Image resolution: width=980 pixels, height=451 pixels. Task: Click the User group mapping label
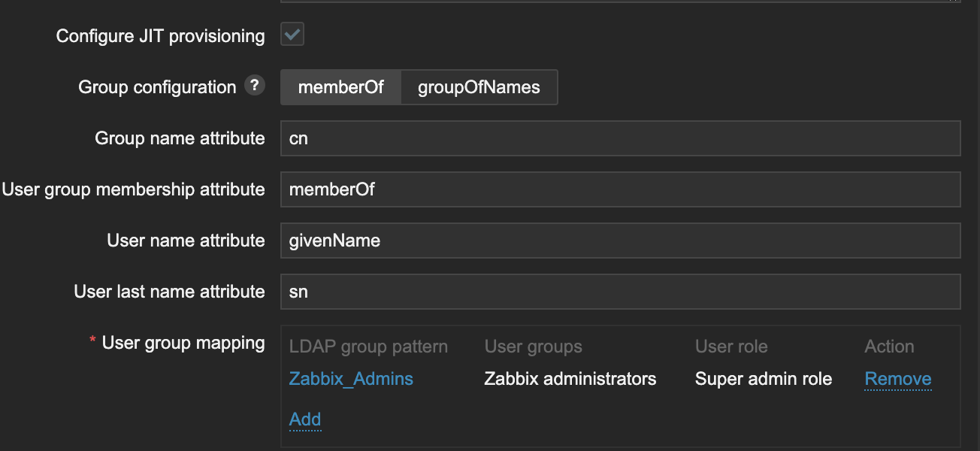(183, 343)
